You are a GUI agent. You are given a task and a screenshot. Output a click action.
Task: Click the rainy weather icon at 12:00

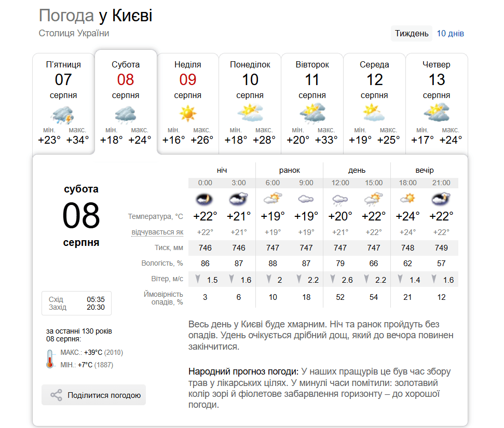pos(340,200)
